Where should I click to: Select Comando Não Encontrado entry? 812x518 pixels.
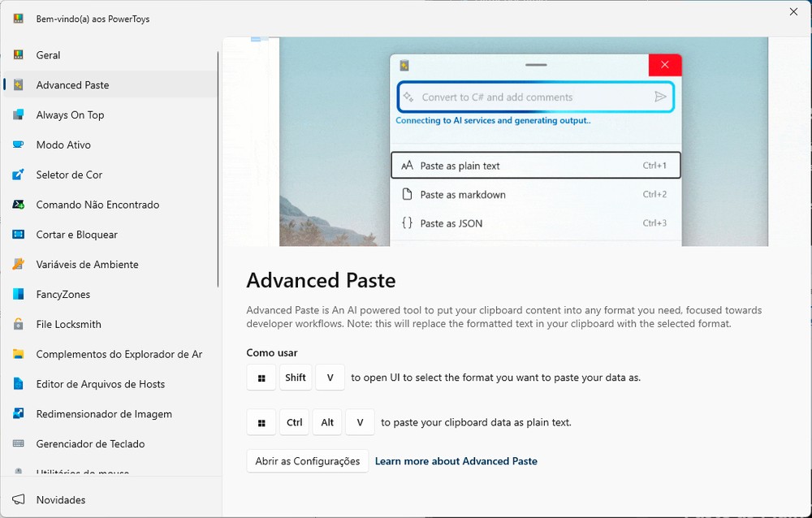110,205
